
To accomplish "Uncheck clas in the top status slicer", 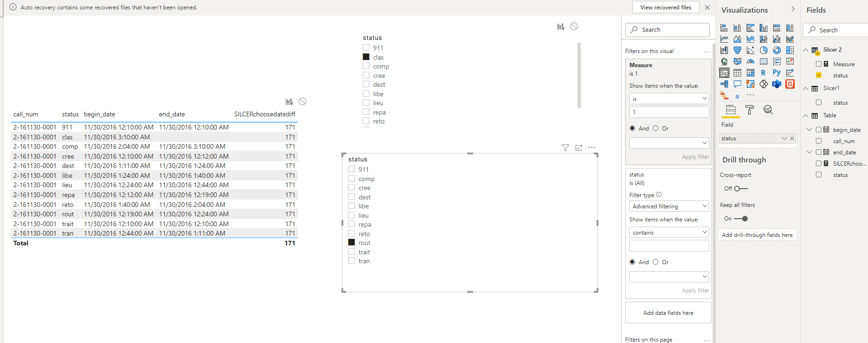I will coord(366,57).
